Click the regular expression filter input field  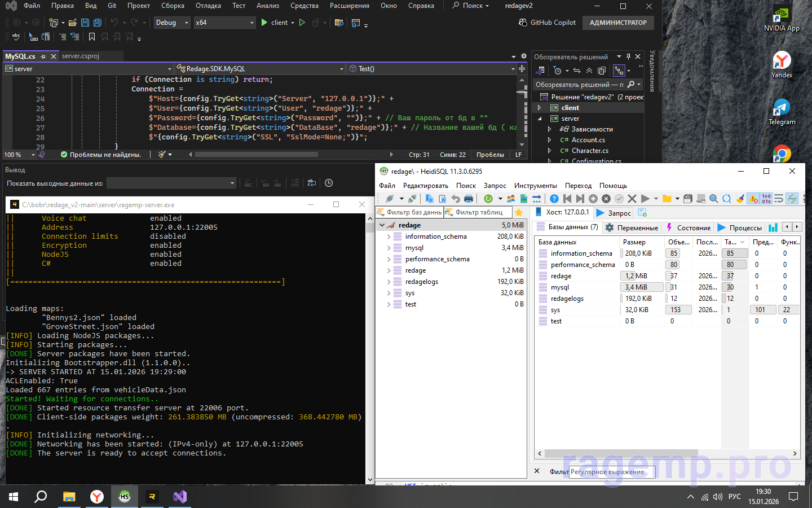pos(611,472)
